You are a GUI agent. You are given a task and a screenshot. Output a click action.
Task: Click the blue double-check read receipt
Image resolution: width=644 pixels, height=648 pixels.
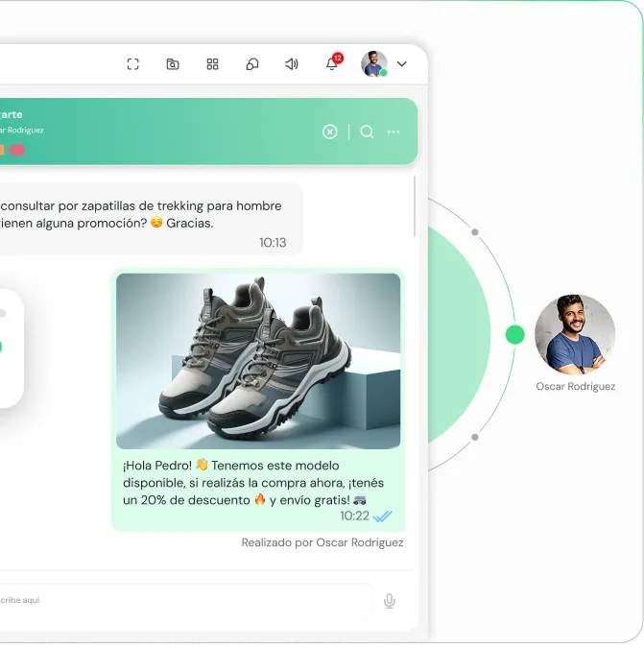[x=382, y=516]
